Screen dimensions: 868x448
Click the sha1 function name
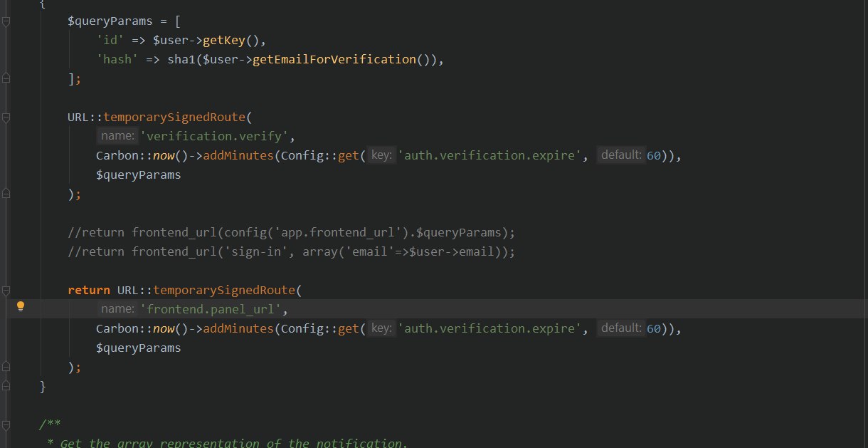(x=181, y=60)
